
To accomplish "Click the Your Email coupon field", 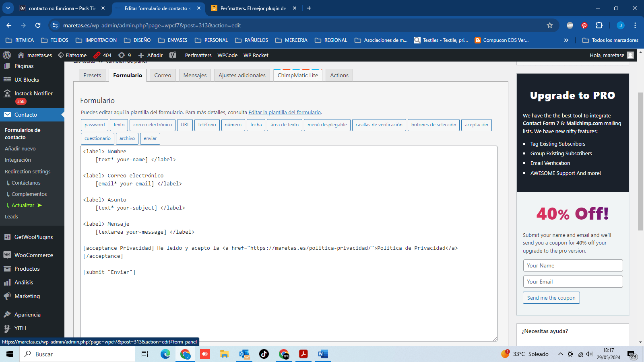I will tap(573, 282).
